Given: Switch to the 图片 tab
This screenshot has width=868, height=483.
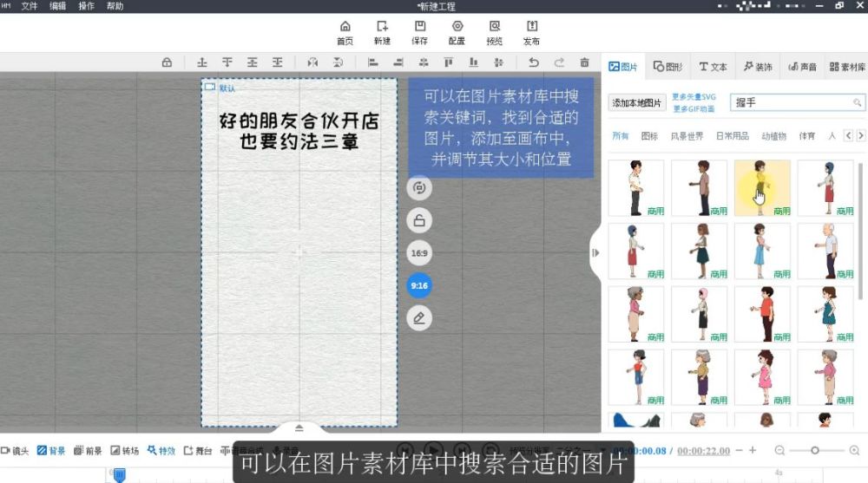Looking at the screenshot, I should coord(622,67).
